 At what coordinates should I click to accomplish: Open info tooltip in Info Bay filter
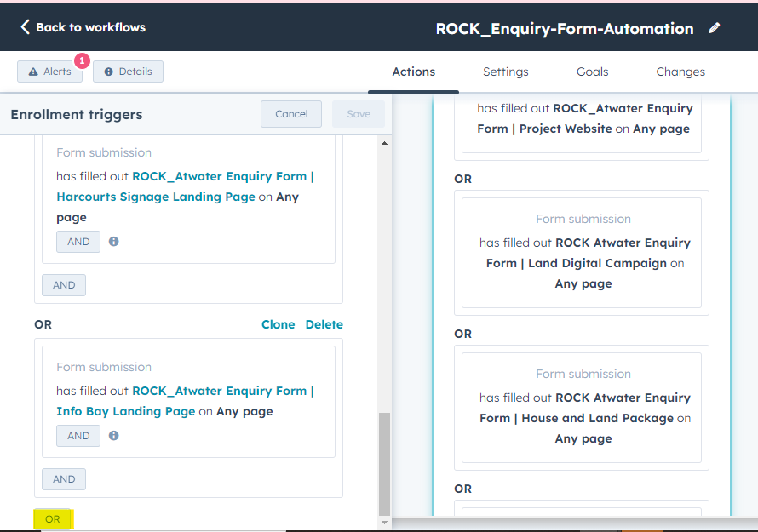pos(113,435)
